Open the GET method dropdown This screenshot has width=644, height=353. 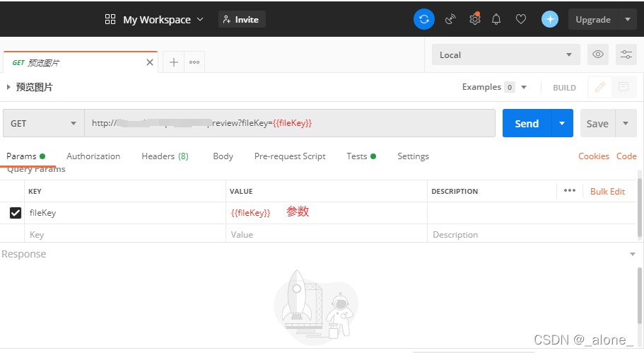pyautogui.click(x=44, y=123)
